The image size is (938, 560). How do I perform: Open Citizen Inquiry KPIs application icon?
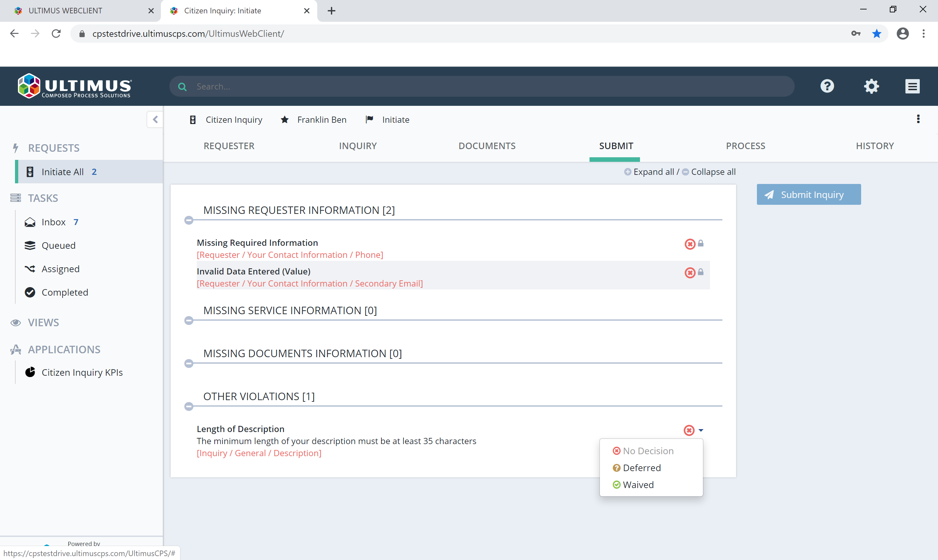(30, 372)
